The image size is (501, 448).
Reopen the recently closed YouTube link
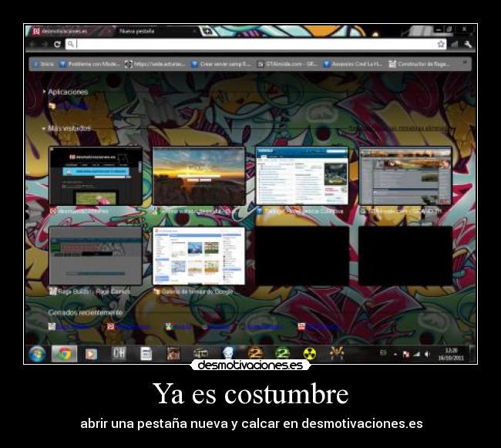[318, 327]
